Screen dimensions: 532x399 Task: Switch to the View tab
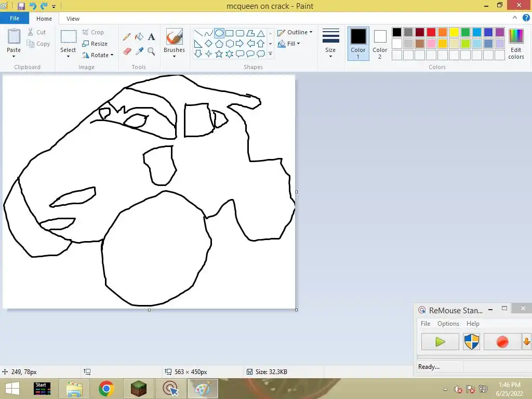[73, 19]
